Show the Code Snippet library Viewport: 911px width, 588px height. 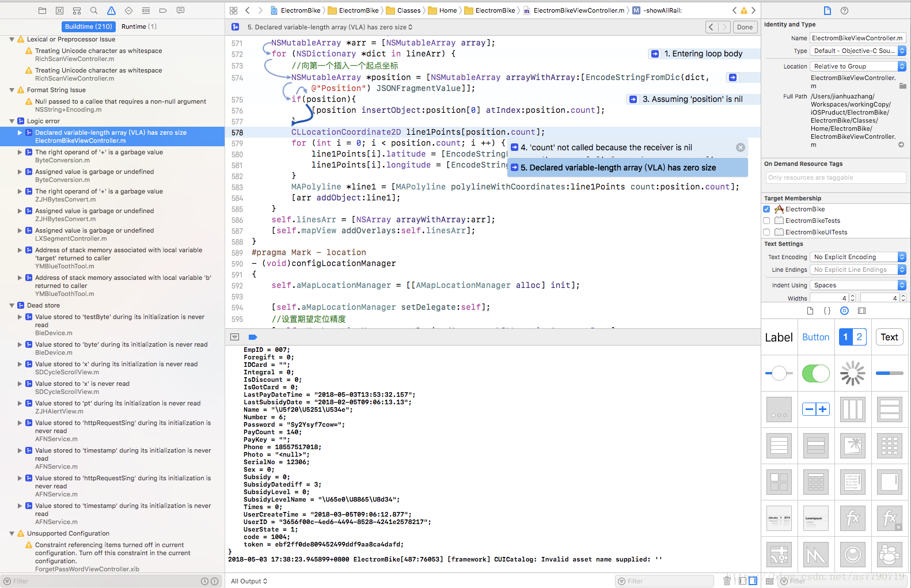point(827,310)
